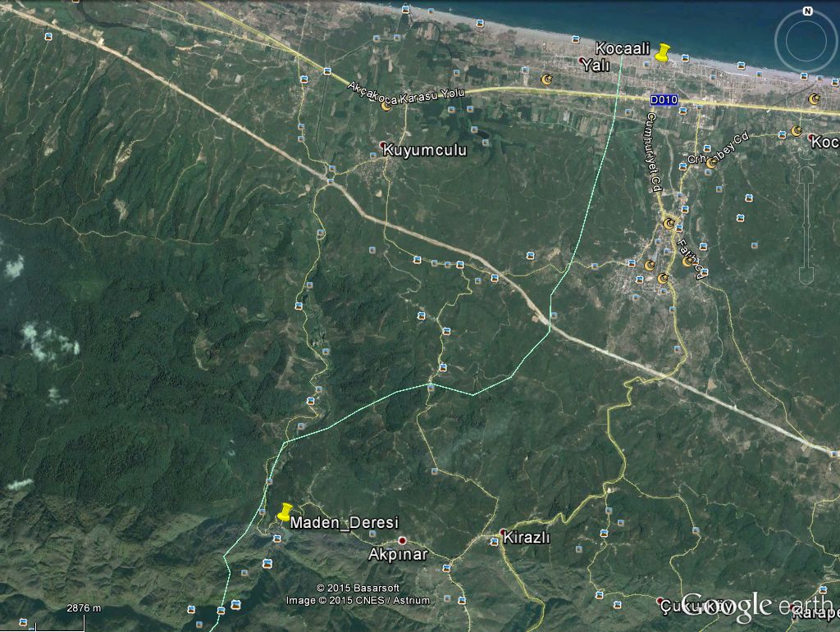Image resolution: width=840 pixels, height=632 pixels.
Task: Click the 2876 m scale legend
Action: [x=84, y=608]
